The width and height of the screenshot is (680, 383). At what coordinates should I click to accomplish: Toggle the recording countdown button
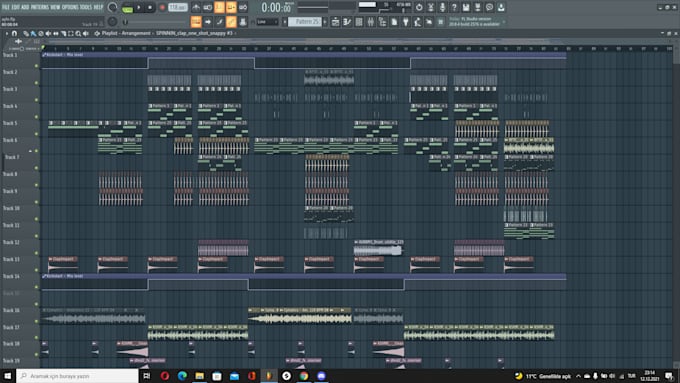click(219, 7)
